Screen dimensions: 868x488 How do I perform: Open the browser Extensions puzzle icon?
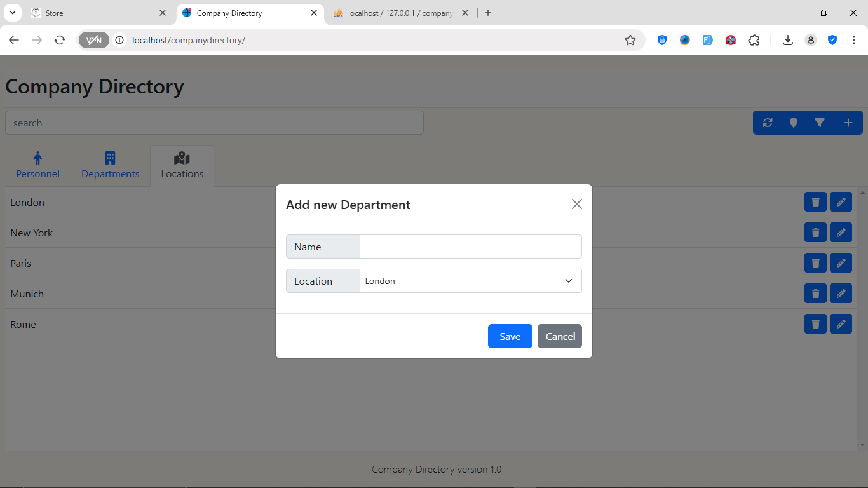pos(754,40)
